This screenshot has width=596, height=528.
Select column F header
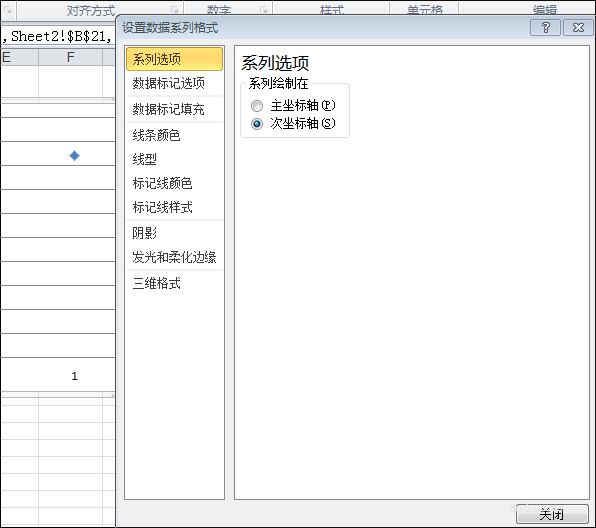[x=70, y=57]
